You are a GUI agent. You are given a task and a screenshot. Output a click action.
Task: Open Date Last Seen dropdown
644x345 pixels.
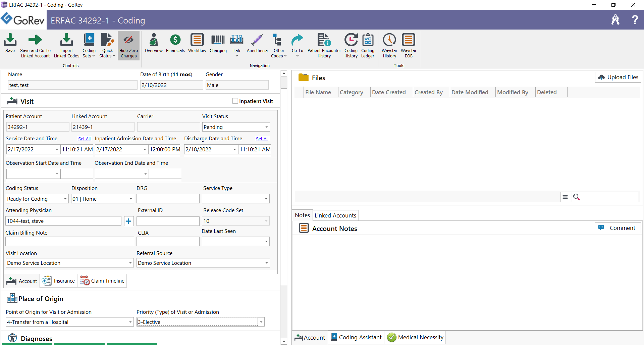266,241
